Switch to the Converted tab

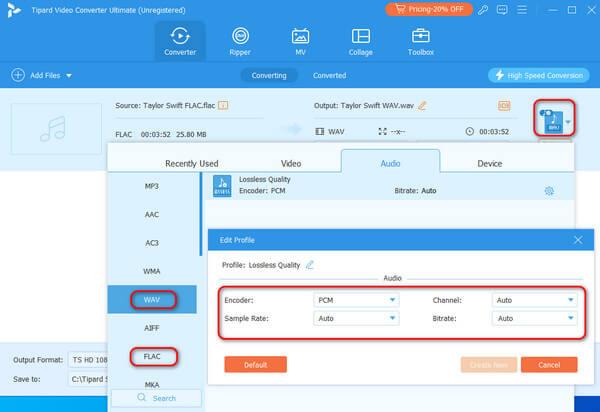pos(329,75)
